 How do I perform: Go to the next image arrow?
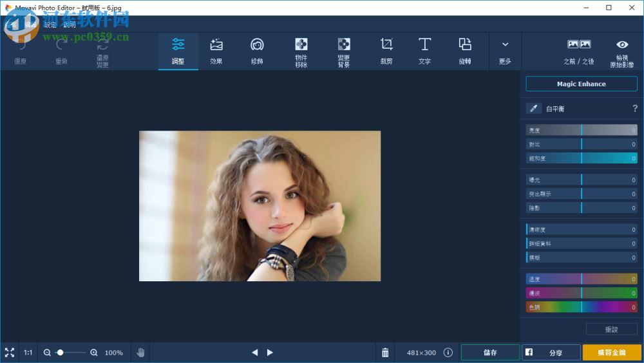tap(270, 352)
